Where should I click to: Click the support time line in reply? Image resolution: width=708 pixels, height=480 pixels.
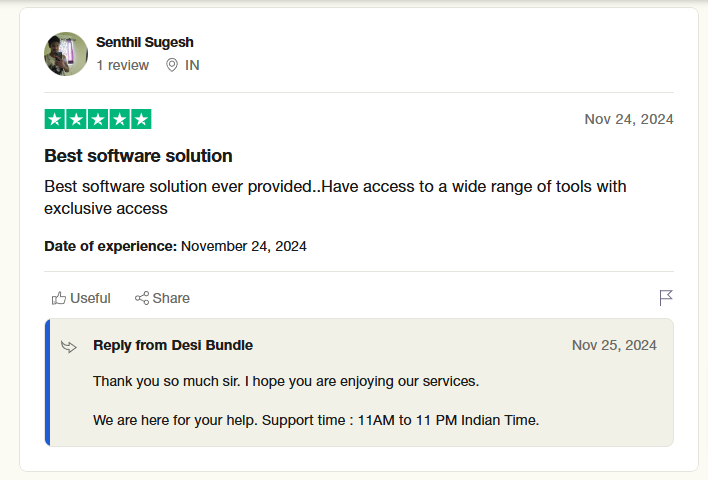[316, 420]
